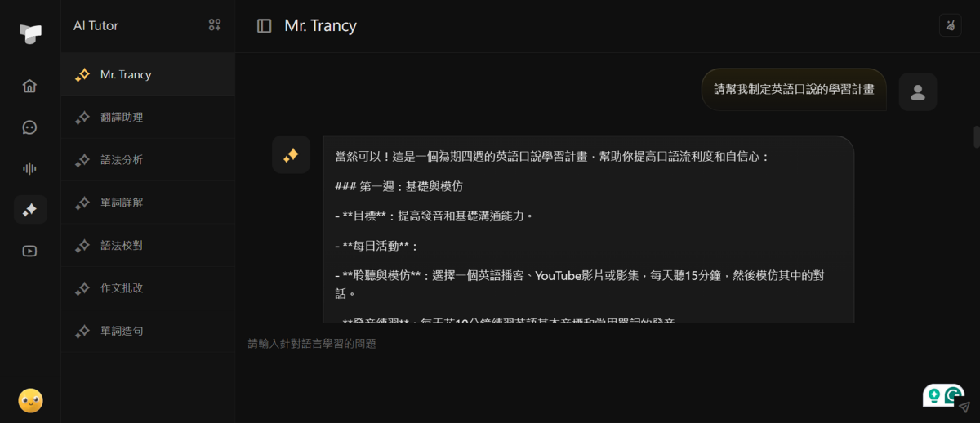Click the user avatar beside the message
Viewport: 980px width, 423px height.
click(x=918, y=92)
